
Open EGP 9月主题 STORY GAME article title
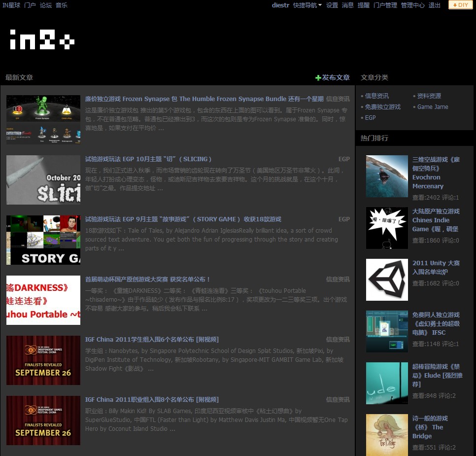click(183, 219)
